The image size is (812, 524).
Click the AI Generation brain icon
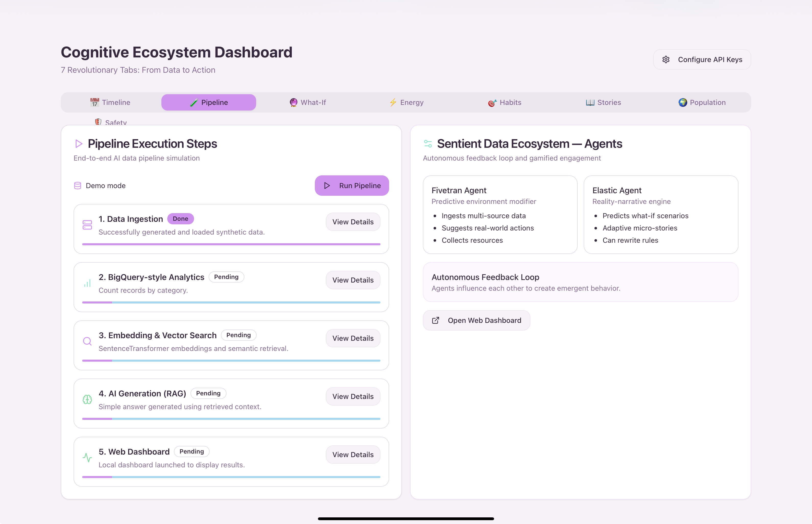point(87,399)
